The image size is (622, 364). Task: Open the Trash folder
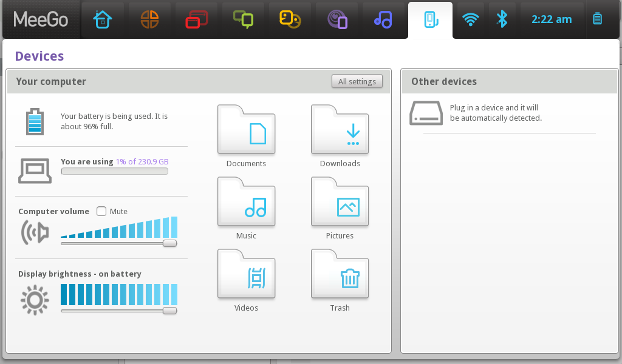point(340,274)
